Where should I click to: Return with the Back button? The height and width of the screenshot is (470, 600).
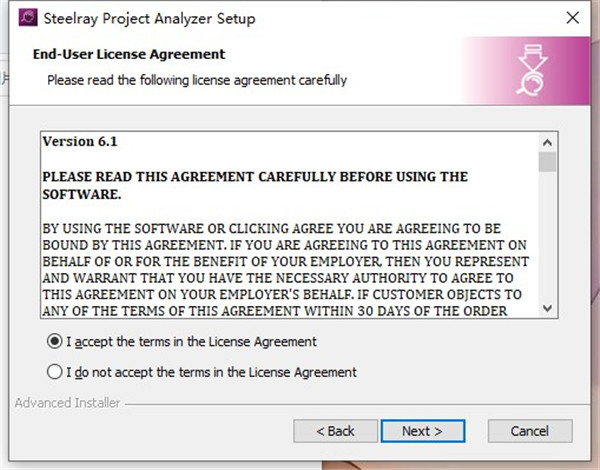(x=336, y=431)
